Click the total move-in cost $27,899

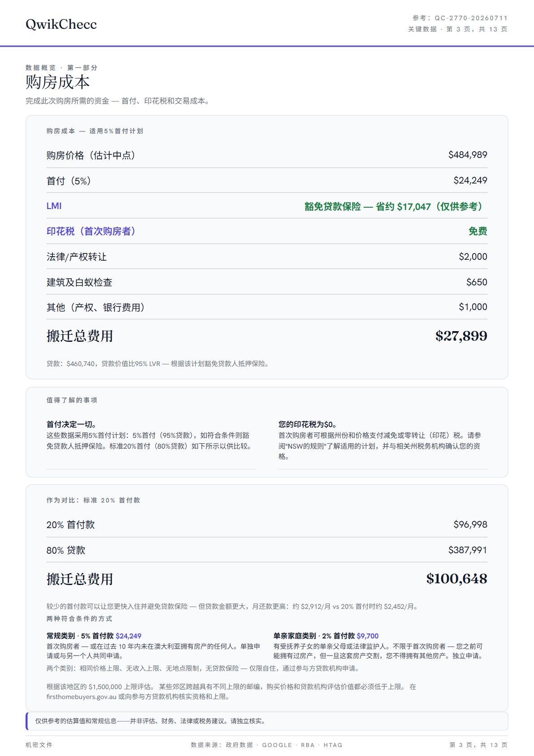pos(461,336)
